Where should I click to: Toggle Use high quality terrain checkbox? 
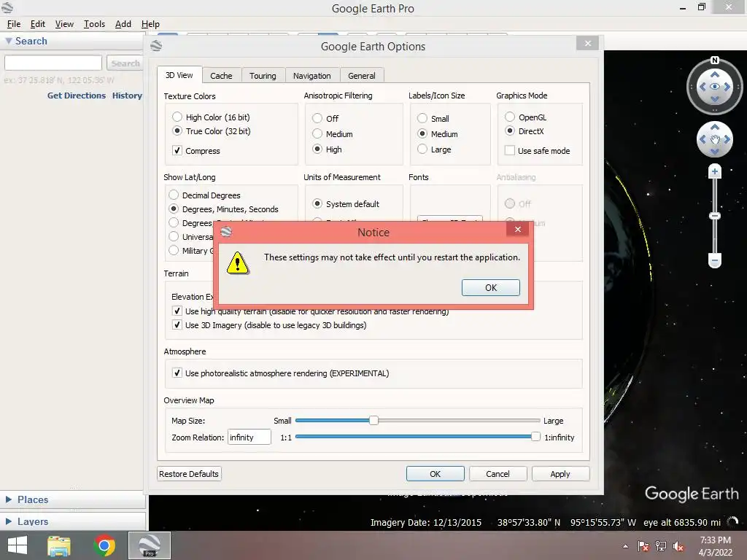[177, 311]
